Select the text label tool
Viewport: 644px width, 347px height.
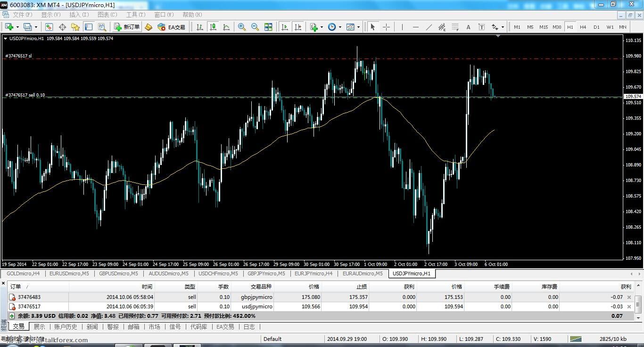coord(481,27)
